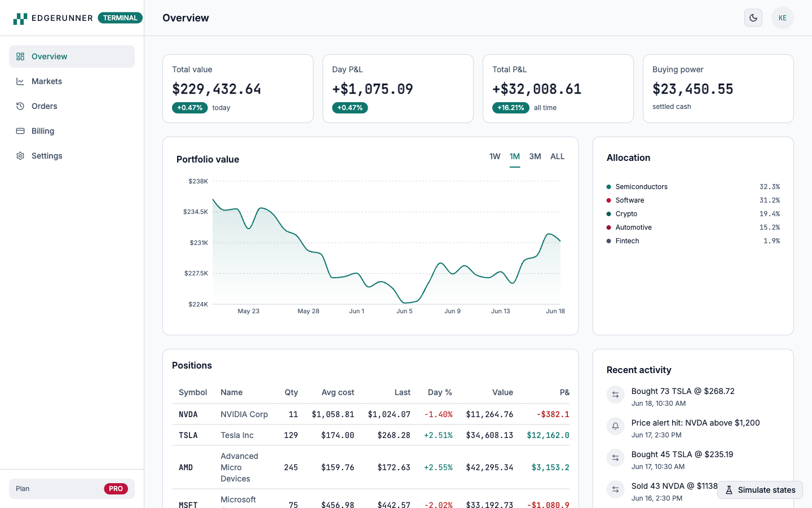
Task: Click the Day P&L +$1,075.09 figure
Action: coord(373,89)
